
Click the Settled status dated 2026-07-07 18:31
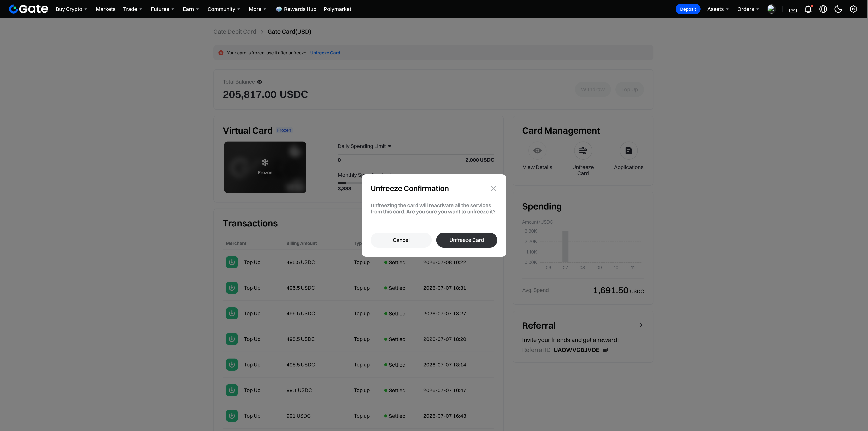point(395,288)
